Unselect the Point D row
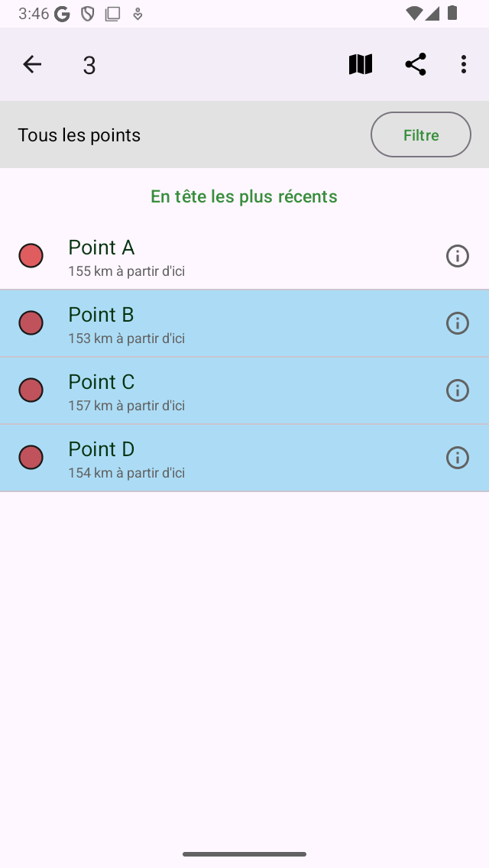Screen dimensions: 489x868 point(229,458)
